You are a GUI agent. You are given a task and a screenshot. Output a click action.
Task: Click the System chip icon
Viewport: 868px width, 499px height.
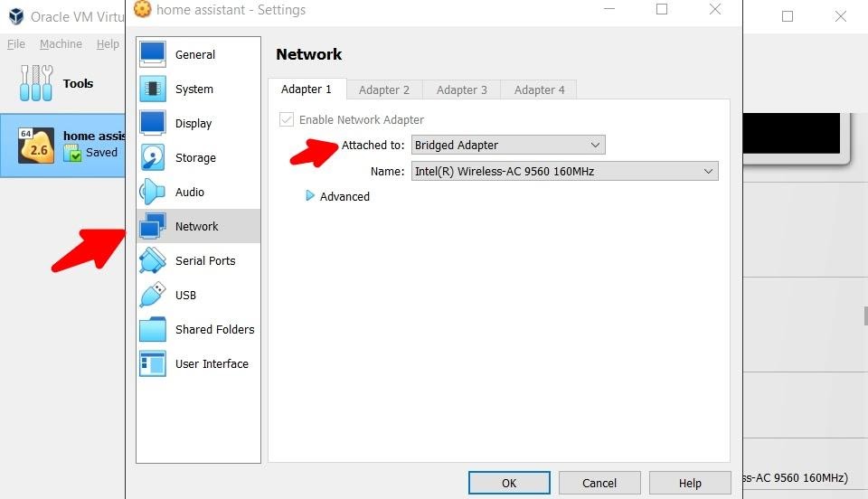pyautogui.click(x=153, y=89)
